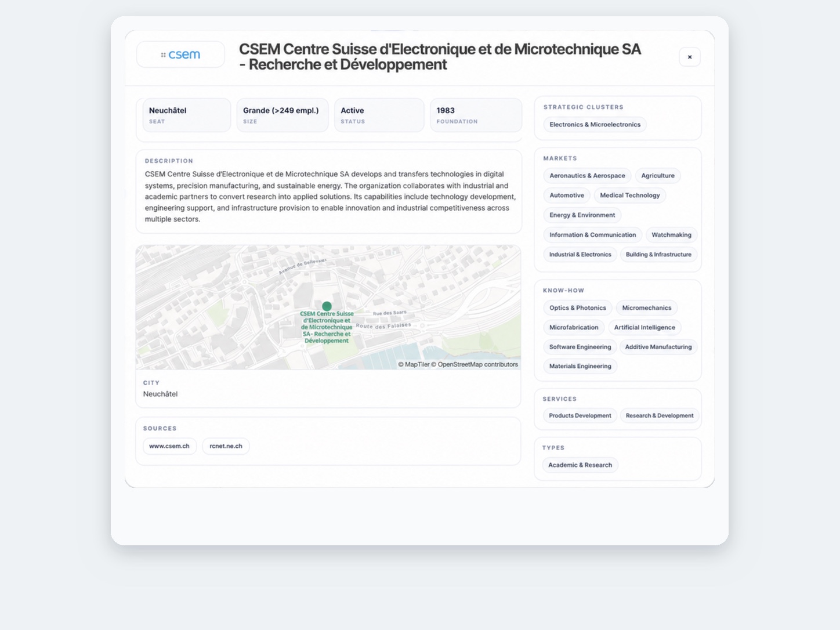Select the Micromechanics know-how tag
The width and height of the screenshot is (840, 630).
click(647, 308)
